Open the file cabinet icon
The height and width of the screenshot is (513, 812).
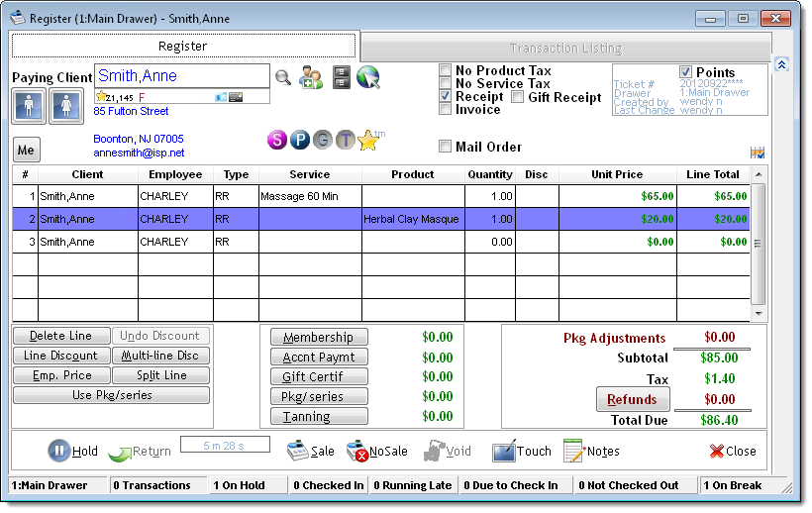(x=341, y=77)
